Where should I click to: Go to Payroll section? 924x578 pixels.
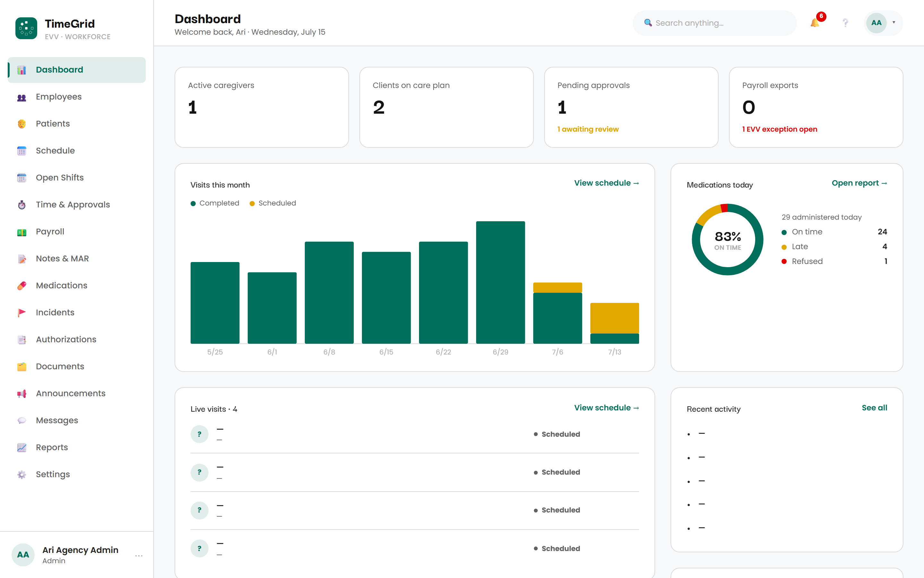point(77,232)
